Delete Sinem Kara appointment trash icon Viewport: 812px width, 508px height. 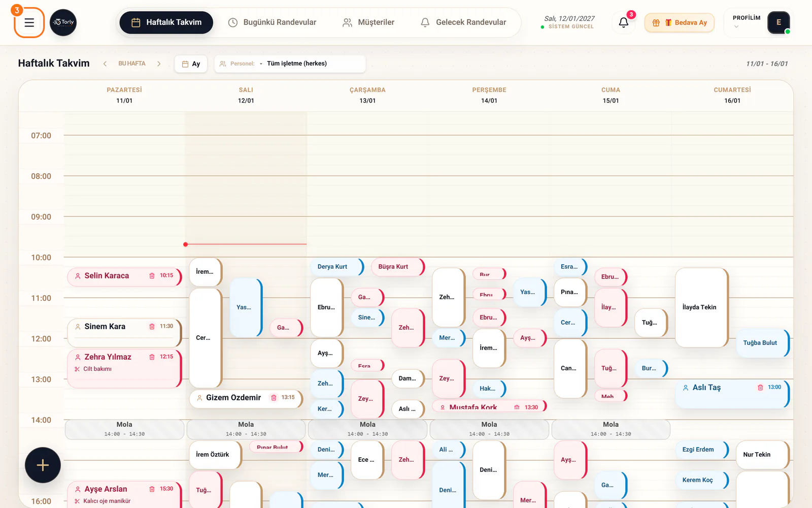click(x=152, y=327)
